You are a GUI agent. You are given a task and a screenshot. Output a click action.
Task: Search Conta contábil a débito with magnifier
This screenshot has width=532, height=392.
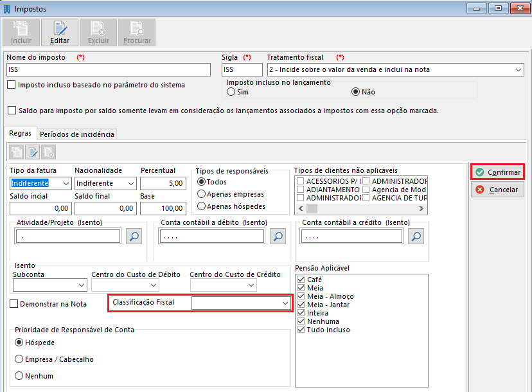(278, 236)
